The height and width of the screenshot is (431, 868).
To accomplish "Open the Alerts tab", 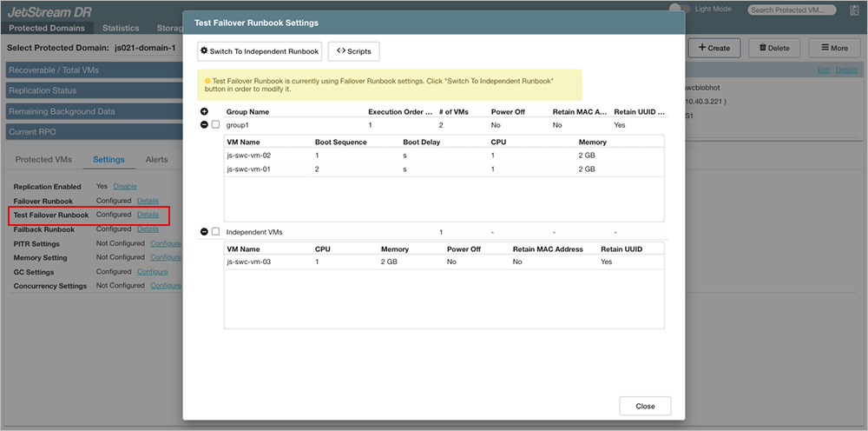I will coord(156,160).
